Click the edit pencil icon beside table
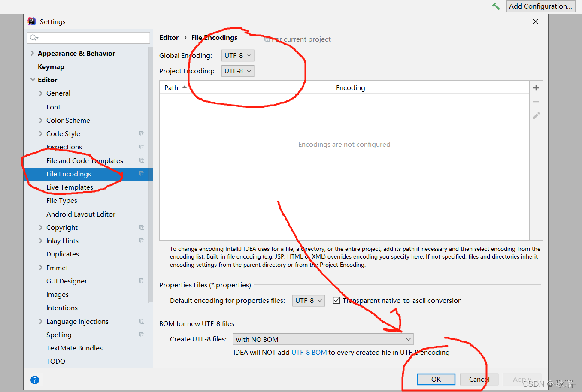Viewport: 582px width, 392px height. pos(536,115)
